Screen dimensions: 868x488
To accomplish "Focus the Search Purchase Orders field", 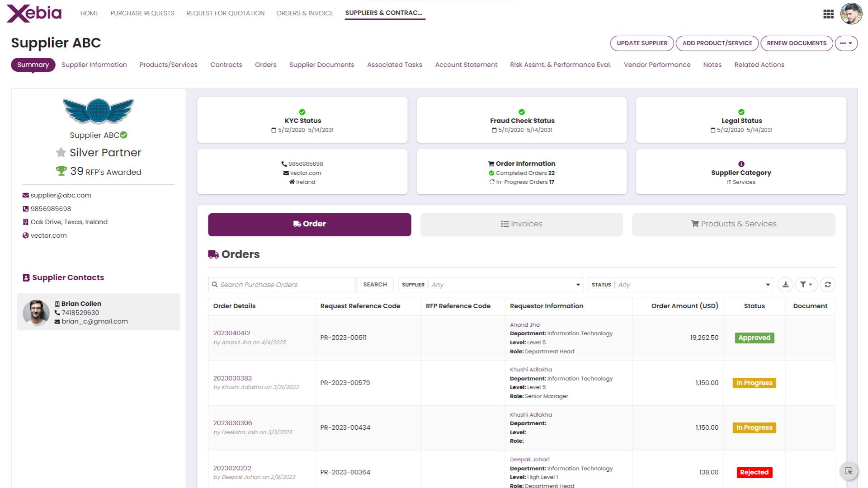I will tap(282, 285).
